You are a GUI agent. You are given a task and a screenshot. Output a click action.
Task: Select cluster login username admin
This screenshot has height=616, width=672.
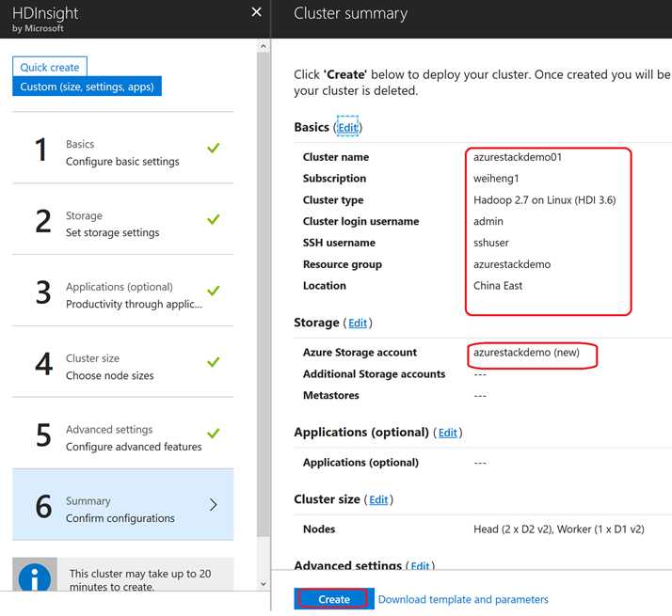click(488, 221)
